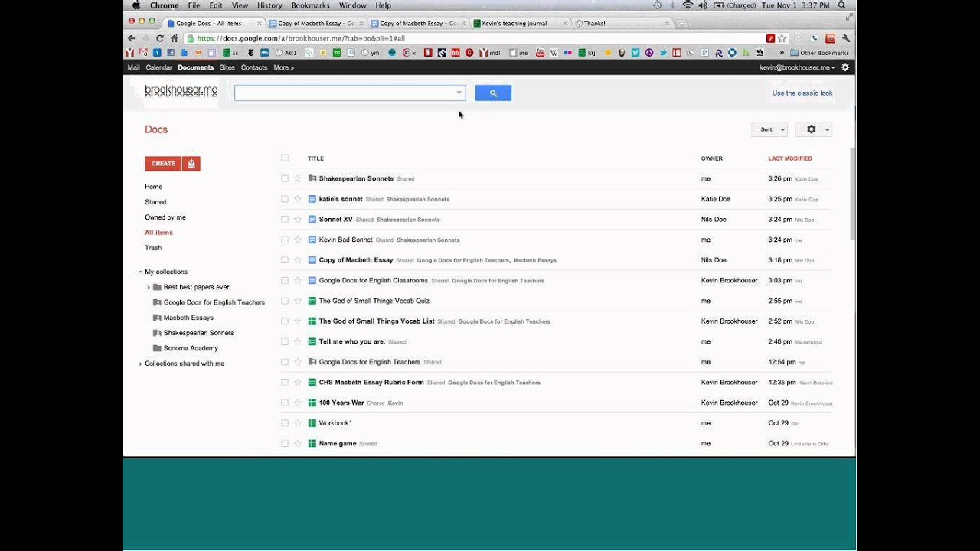Open the Trash in the sidebar

[153, 248]
